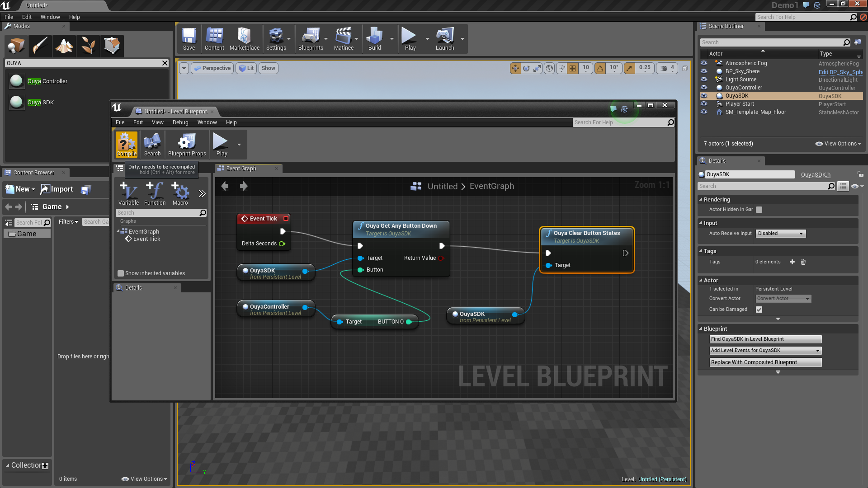Open Auto Receive Input dropdown
Viewport: 868px width, 488px height.
pyautogui.click(x=781, y=234)
